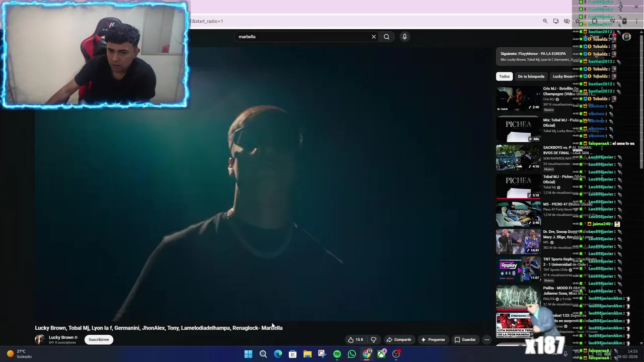Open the Lucky Brown channel name link

tap(61, 337)
